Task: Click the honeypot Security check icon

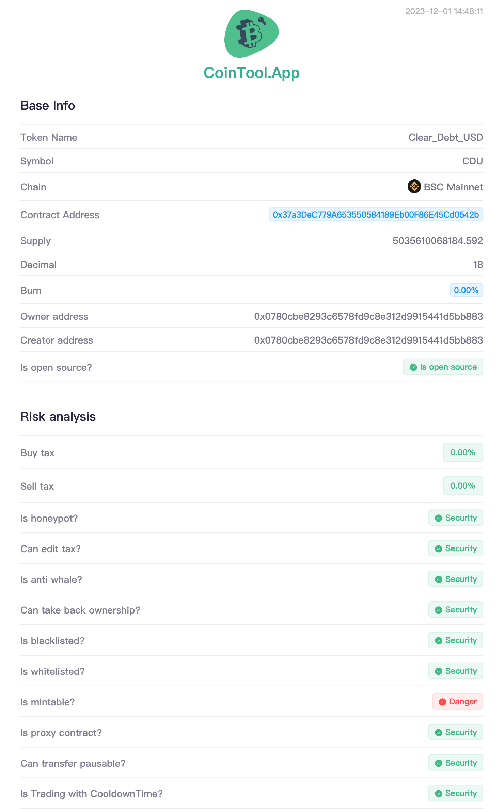Action: (439, 518)
